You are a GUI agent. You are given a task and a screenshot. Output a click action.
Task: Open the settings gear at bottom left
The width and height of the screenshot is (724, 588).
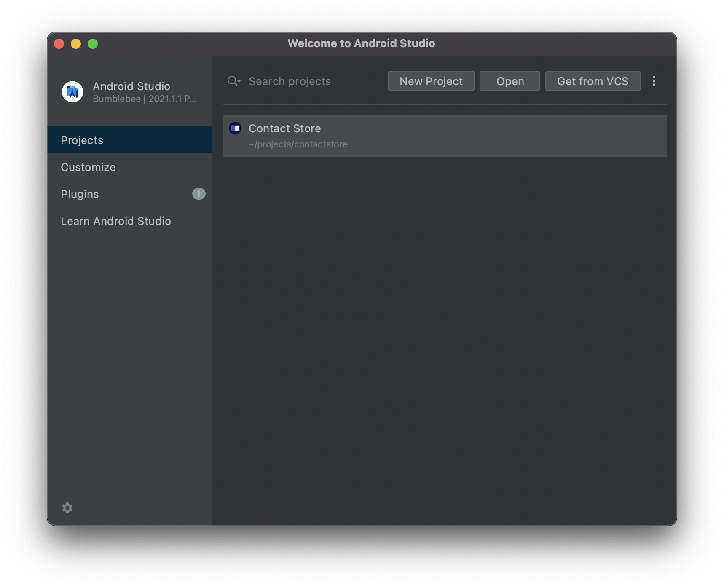67,508
